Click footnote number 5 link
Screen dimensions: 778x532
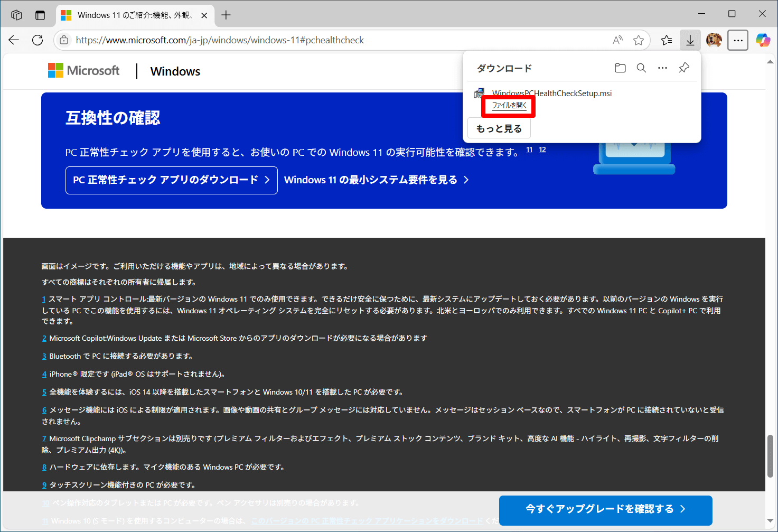(44, 392)
